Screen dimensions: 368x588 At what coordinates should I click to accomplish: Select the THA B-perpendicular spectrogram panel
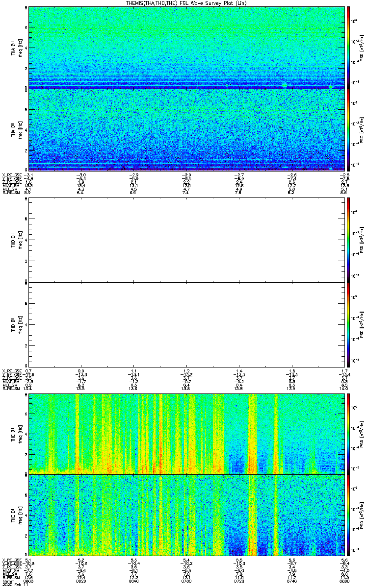(185, 48)
